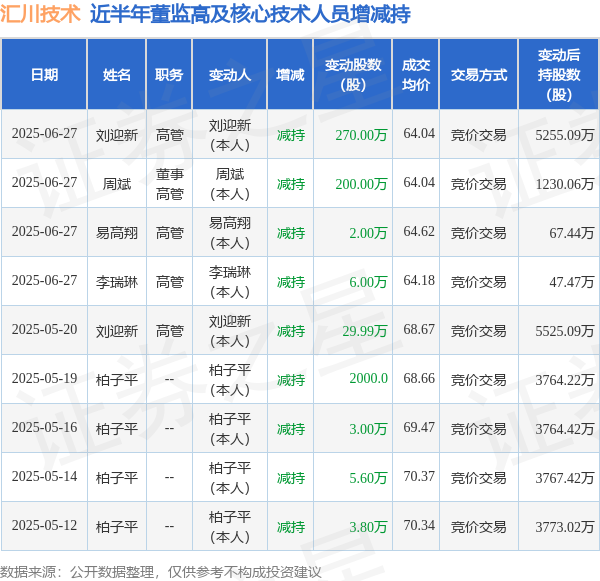Click the 交易方式 column header
Image resolution: width=600 pixels, height=581 pixels.
pos(479,74)
